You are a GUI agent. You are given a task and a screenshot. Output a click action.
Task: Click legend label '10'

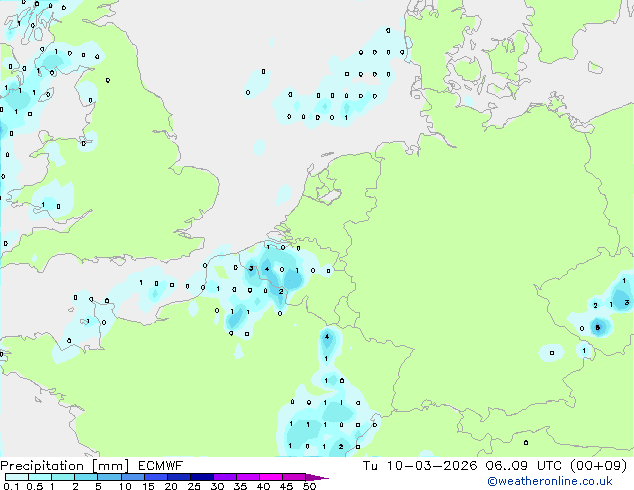point(125,486)
